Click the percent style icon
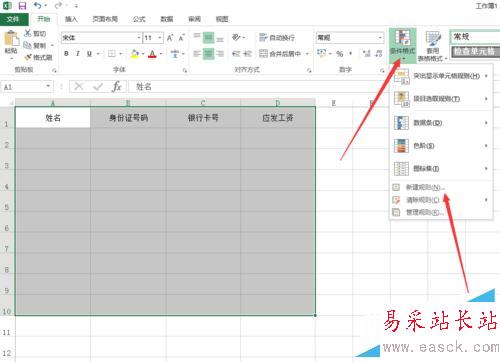 pyautogui.click(x=339, y=53)
